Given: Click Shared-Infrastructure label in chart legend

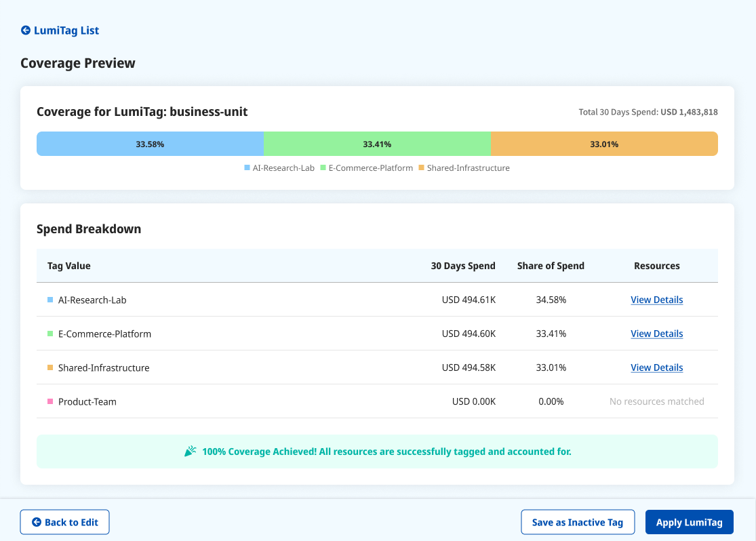Looking at the screenshot, I should tap(468, 168).
